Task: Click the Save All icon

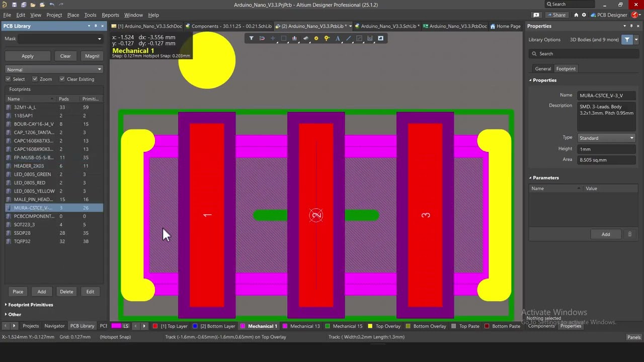Action: pyautogui.click(x=23, y=5)
